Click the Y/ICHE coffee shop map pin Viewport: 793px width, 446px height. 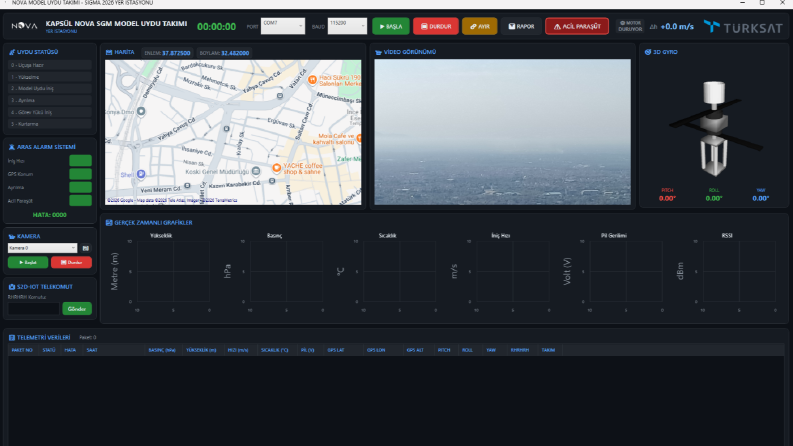[x=277, y=168]
